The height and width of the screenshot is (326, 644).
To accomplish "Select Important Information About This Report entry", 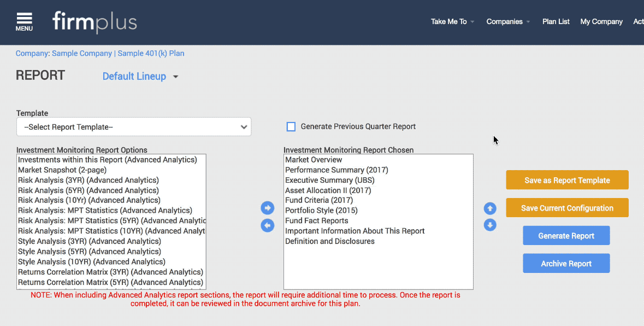I will 379,231.
